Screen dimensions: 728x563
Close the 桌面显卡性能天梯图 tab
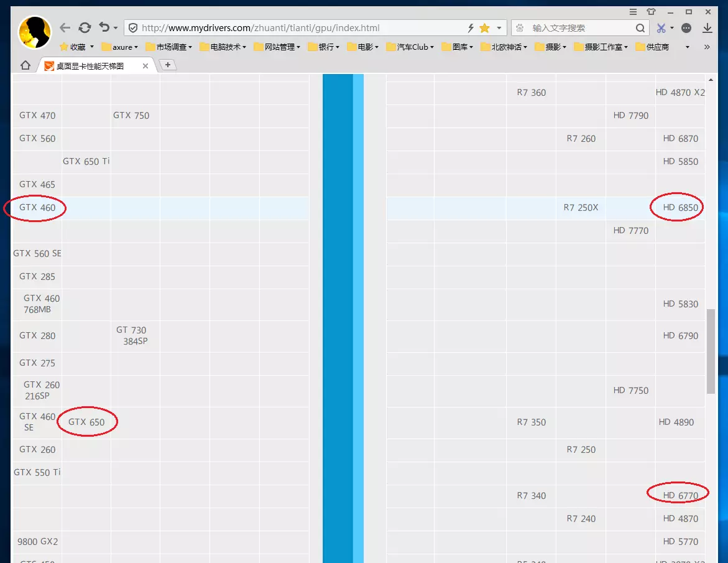(x=145, y=66)
